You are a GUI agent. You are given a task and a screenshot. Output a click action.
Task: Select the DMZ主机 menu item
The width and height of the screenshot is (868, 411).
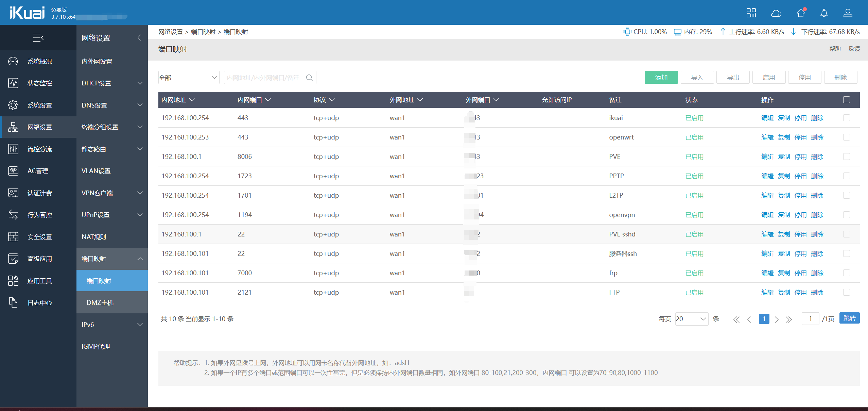click(x=100, y=302)
